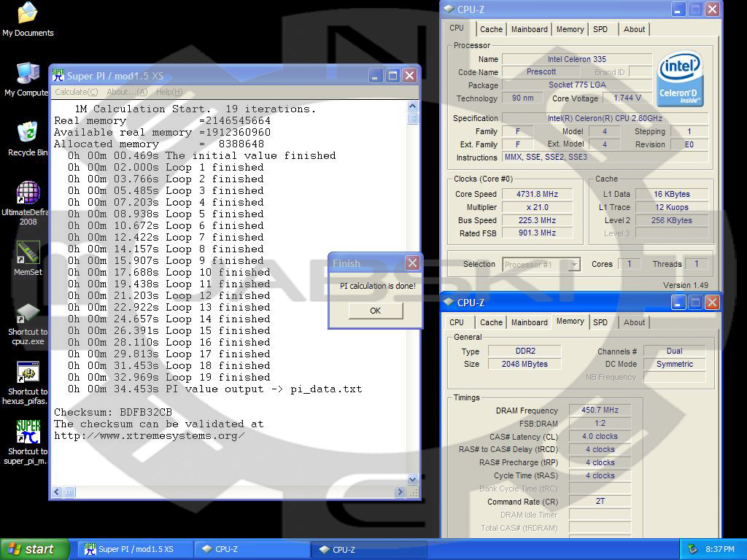The width and height of the screenshot is (747, 560).
Task: Click Core Speed value 4731.8 MHz
Action: click(x=537, y=194)
